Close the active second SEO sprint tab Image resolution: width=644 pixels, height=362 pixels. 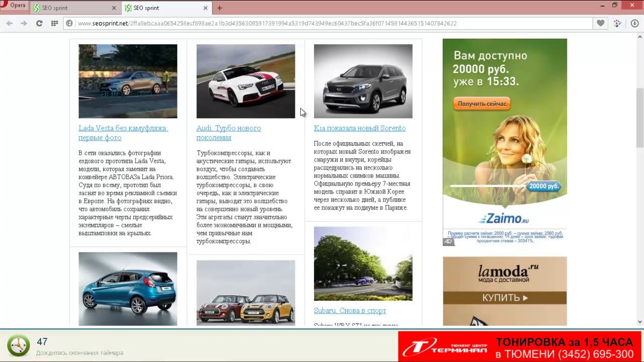tap(205, 8)
